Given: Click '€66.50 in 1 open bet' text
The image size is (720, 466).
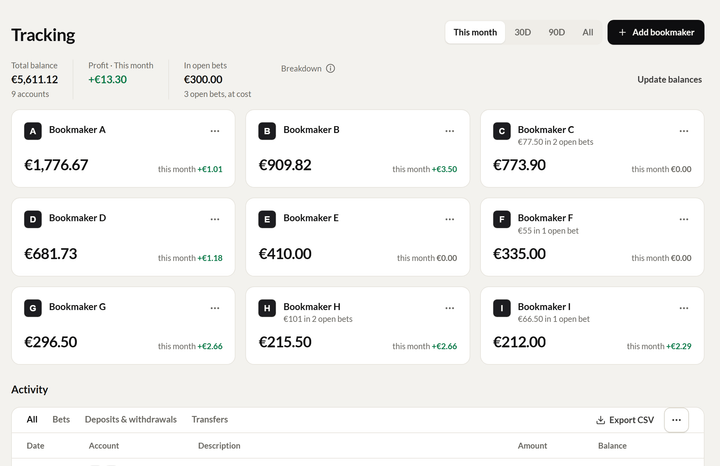Looking at the screenshot, I should click(x=553, y=319).
